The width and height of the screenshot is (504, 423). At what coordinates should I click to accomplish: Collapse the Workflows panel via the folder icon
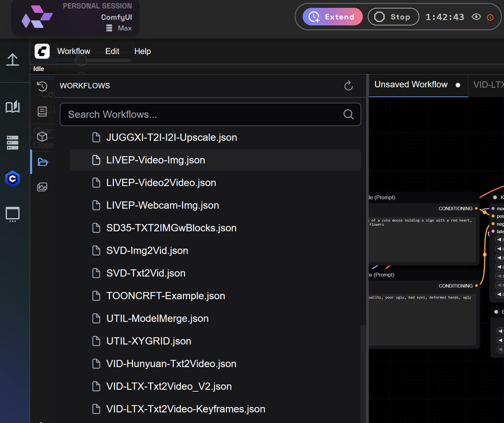42,162
